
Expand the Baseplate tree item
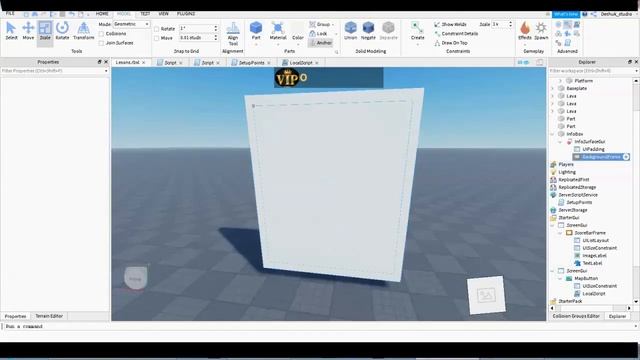point(553,88)
